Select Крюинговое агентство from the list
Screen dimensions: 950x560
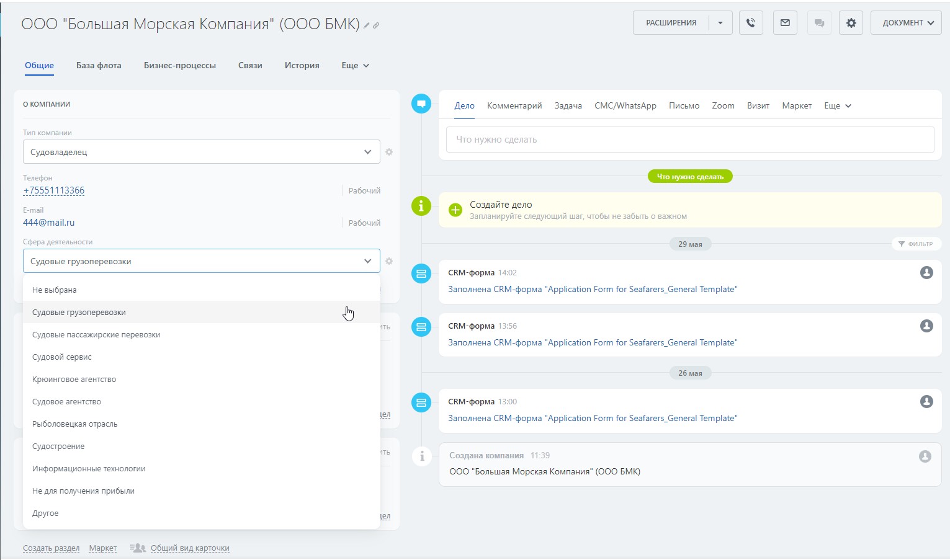[x=74, y=379]
